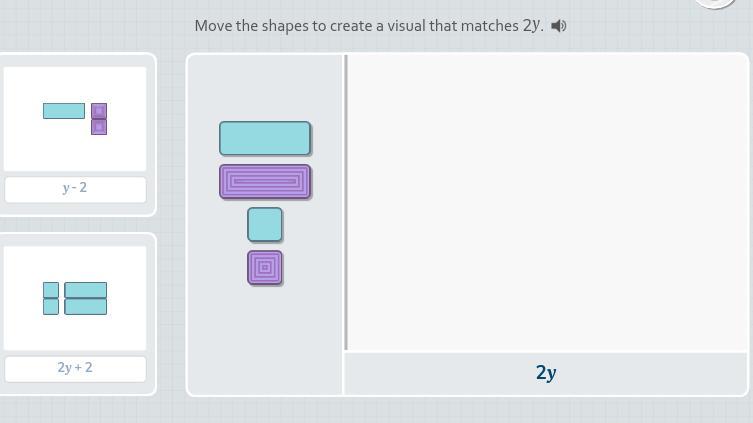
Task: Pick the small purple striped square tile
Action: coord(265,268)
